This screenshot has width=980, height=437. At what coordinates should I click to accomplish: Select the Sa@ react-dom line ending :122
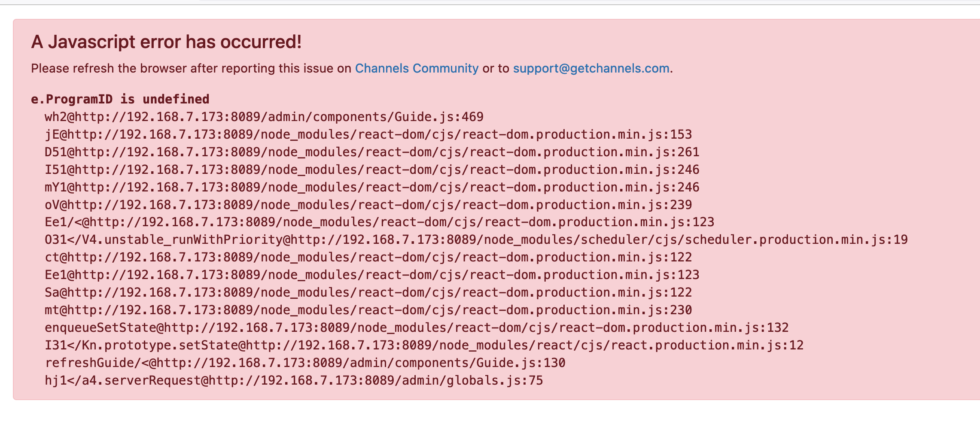[368, 292]
